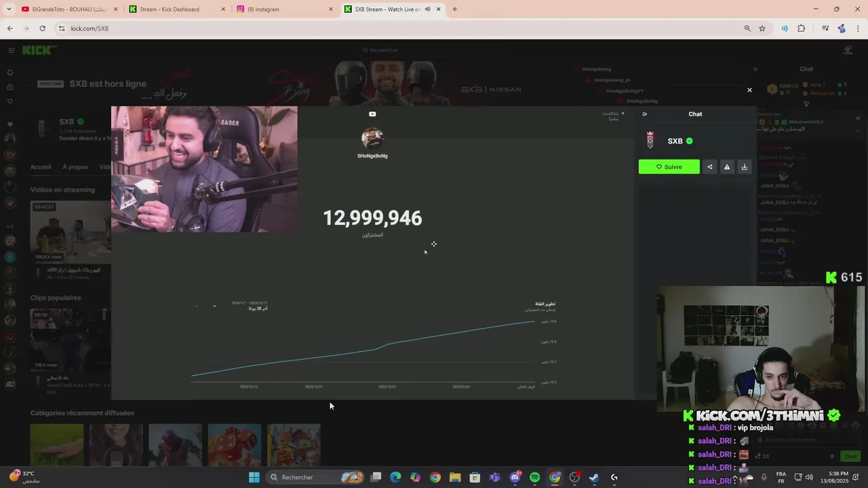The width and height of the screenshot is (868, 488).
Task: Open the À propos channel tab
Action: pyautogui.click(x=75, y=167)
